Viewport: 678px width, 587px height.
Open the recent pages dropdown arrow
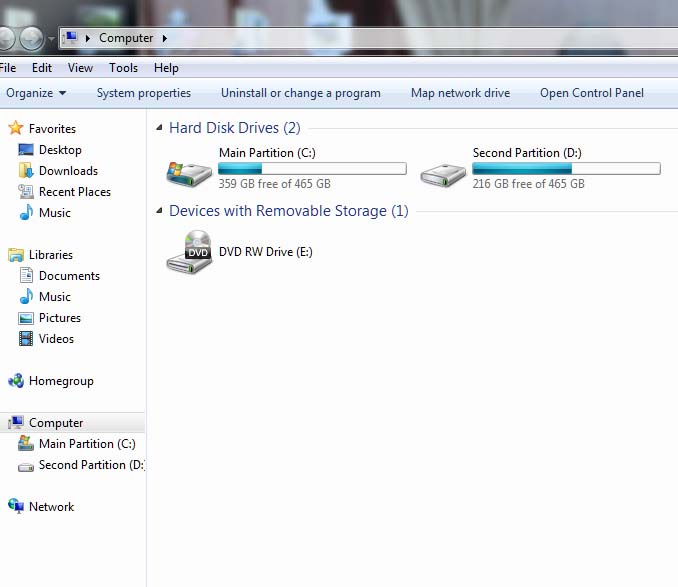coord(51,38)
